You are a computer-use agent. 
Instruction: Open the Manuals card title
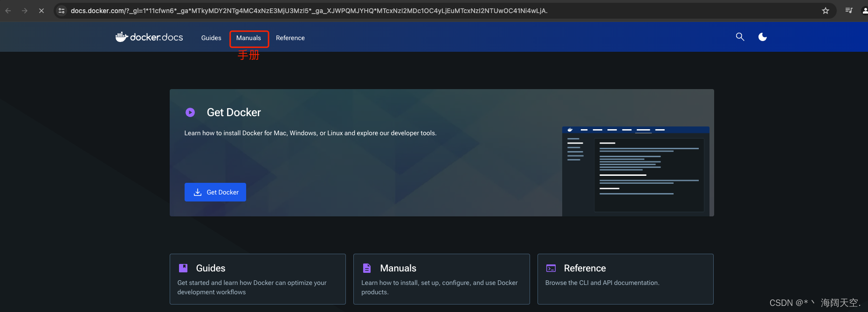(x=398, y=268)
